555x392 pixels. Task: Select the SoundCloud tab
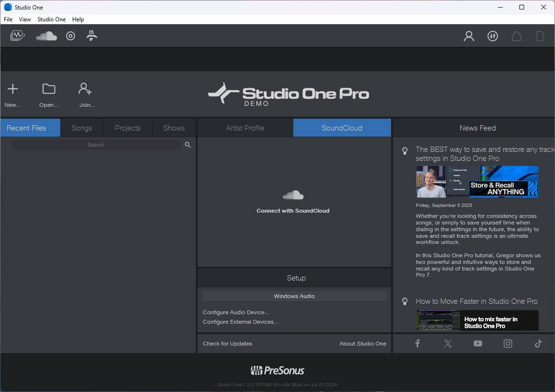coord(342,128)
